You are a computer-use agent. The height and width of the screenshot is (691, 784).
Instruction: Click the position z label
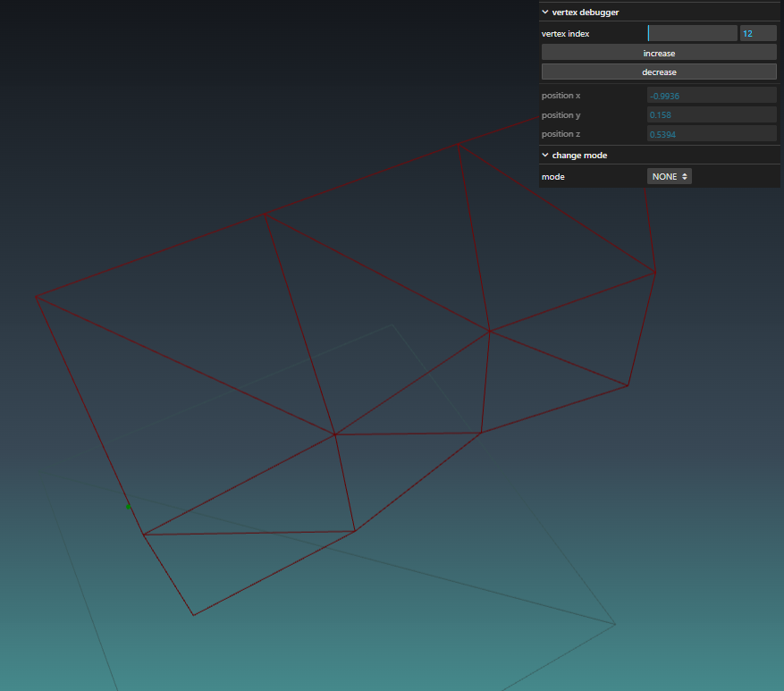[x=561, y=134]
